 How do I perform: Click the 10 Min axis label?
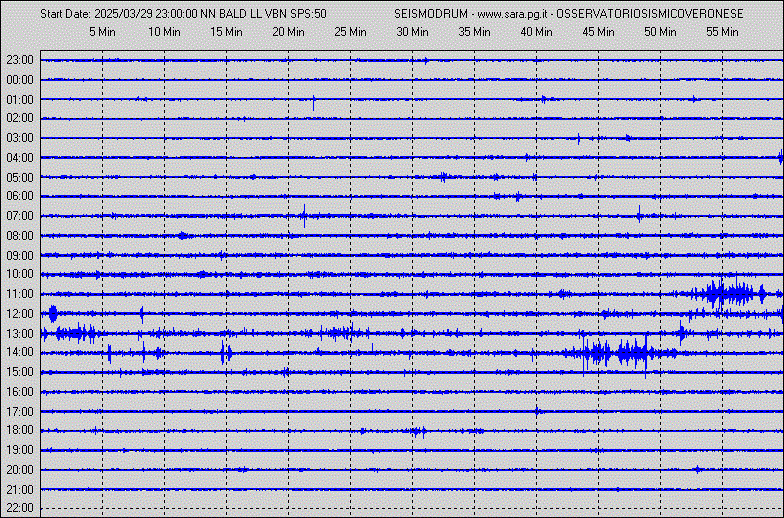pyautogui.click(x=164, y=32)
